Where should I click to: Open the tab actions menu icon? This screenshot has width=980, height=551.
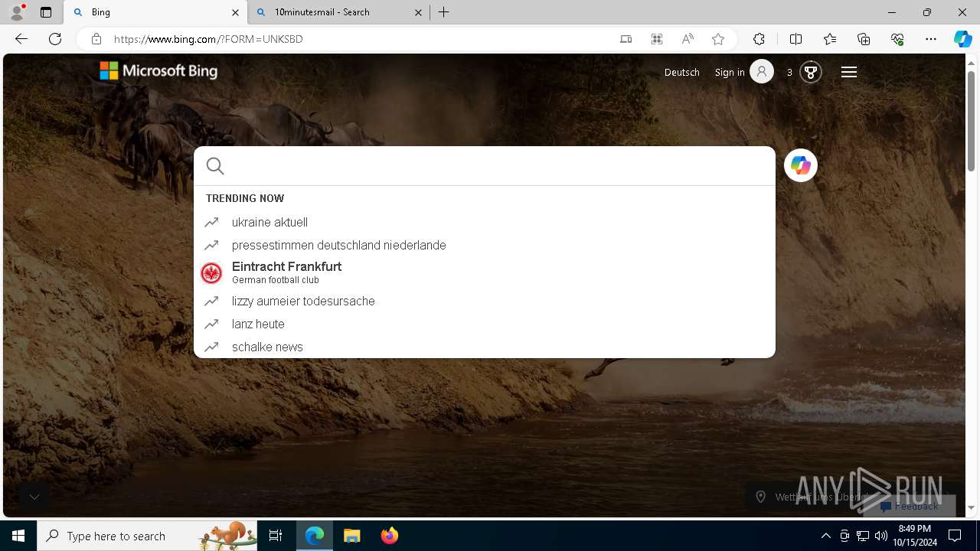[46, 12]
